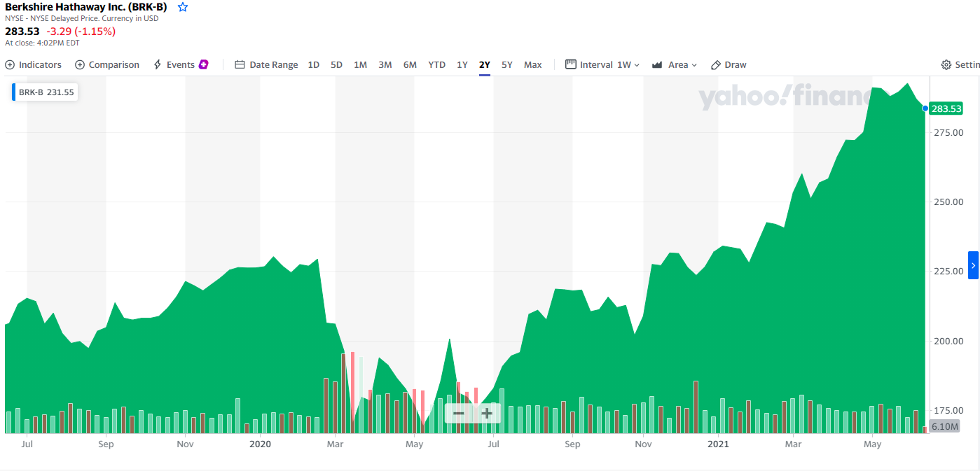Screen dimensions: 980x471
Task: Click the Comparison plus circle icon
Action: coord(80,64)
